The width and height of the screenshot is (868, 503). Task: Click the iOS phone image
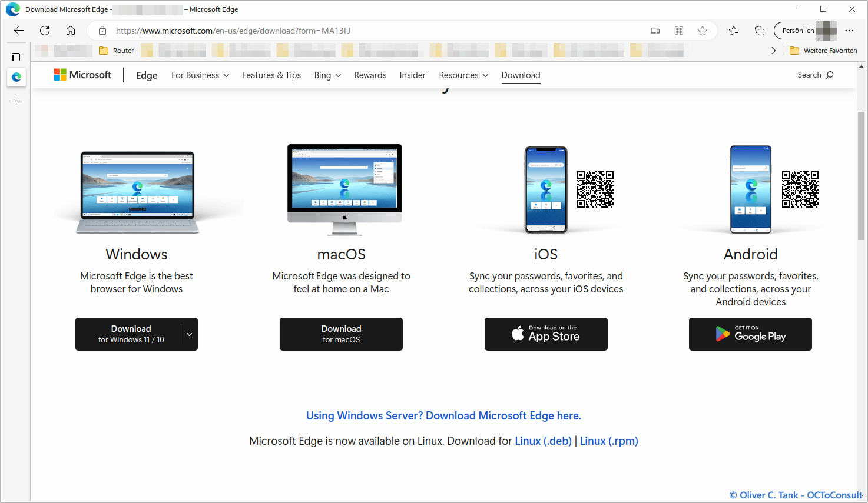546,189
